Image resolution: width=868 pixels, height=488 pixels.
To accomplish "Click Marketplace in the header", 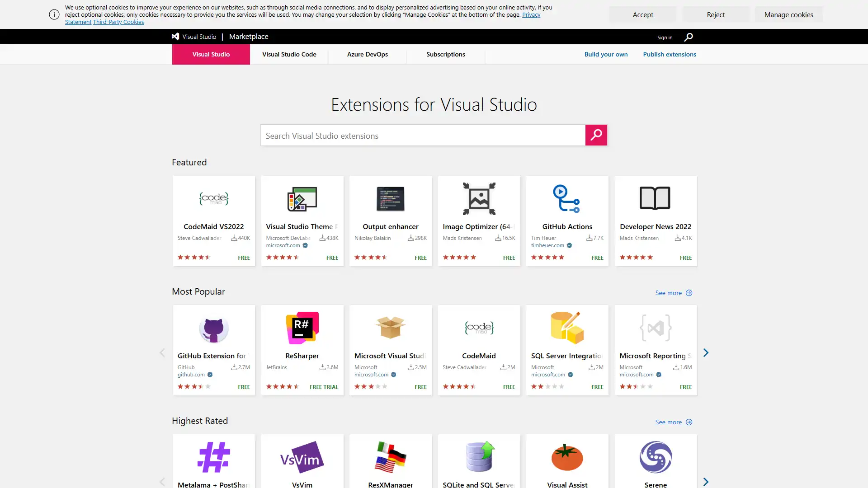I will pos(249,37).
